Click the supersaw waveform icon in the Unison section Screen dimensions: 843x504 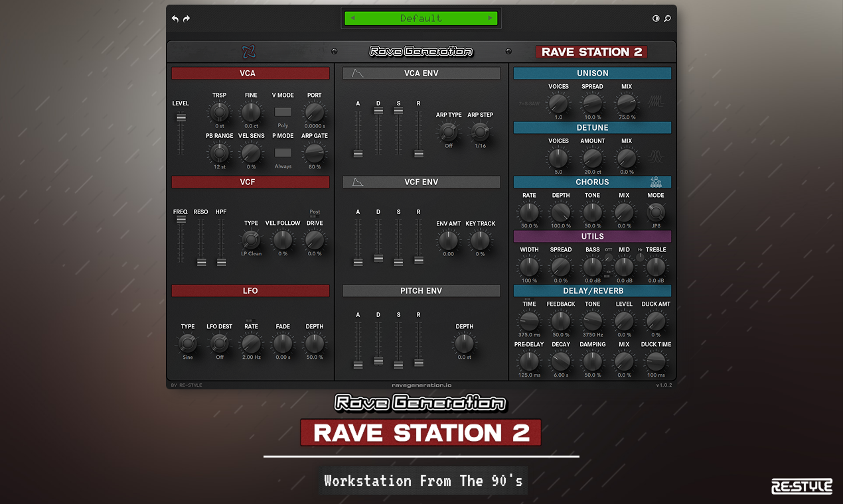654,101
